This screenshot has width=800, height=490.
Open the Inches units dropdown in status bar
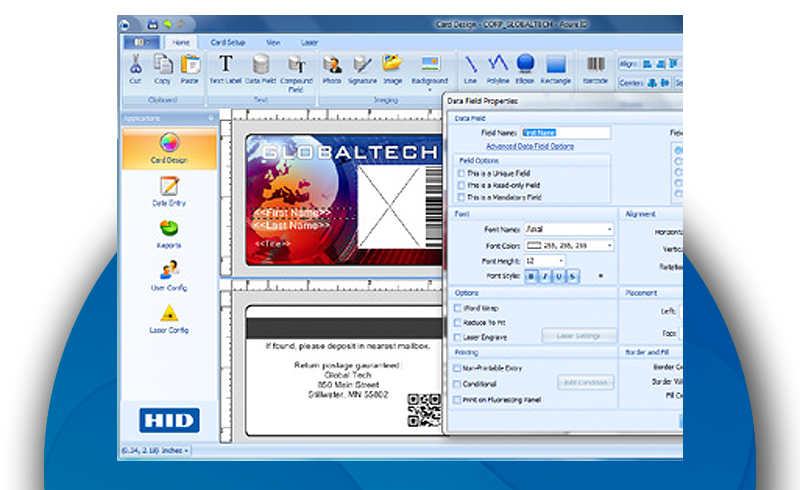tap(186, 451)
